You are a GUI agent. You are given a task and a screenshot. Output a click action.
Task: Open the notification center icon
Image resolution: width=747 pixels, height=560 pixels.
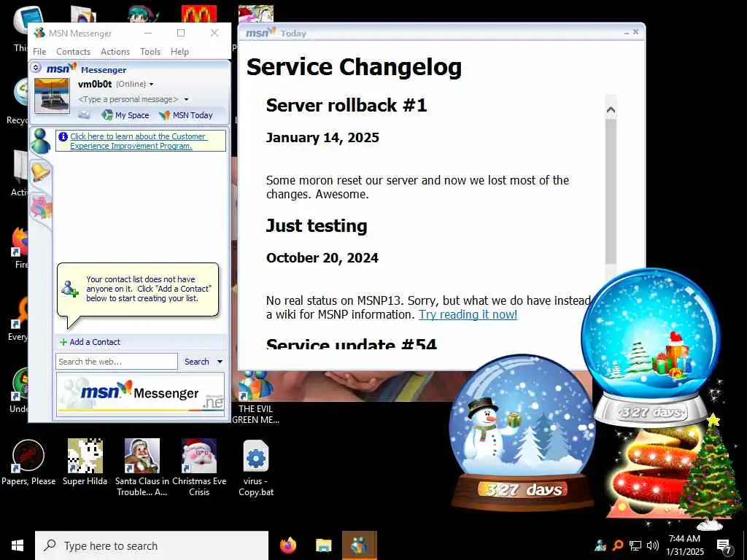724,546
